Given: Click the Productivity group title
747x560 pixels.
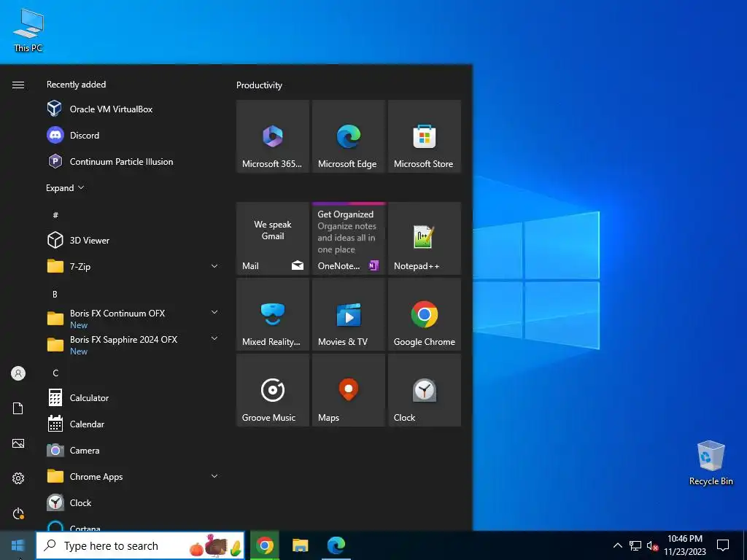Looking at the screenshot, I should point(259,85).
